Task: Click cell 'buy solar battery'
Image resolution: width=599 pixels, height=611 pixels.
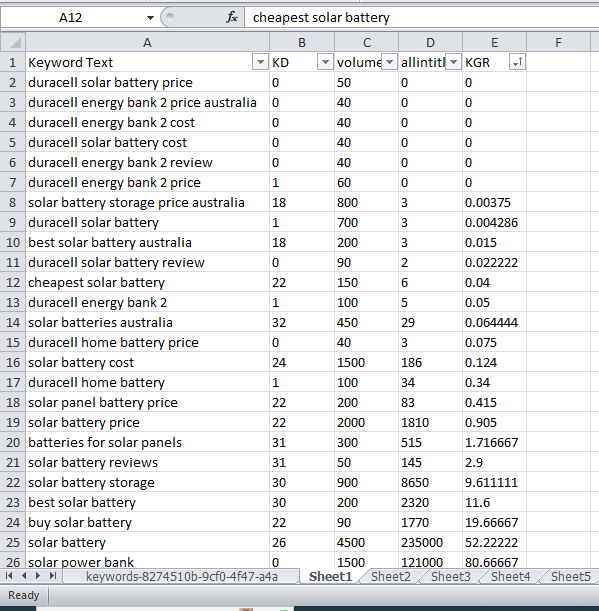Action: coord(147,522)
